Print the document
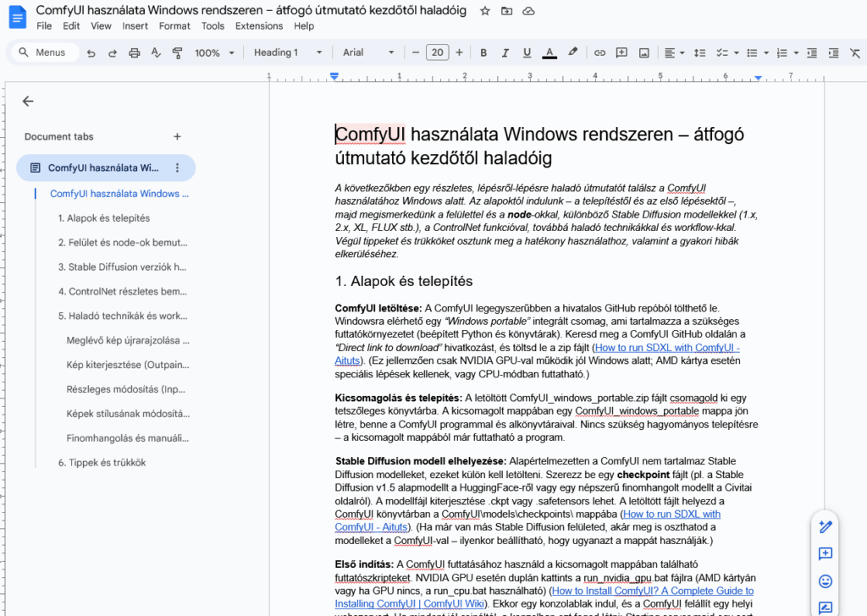Image resolution: width=867 pixels, height=616 pixels. pyautogui.click(x=135, y=53)
